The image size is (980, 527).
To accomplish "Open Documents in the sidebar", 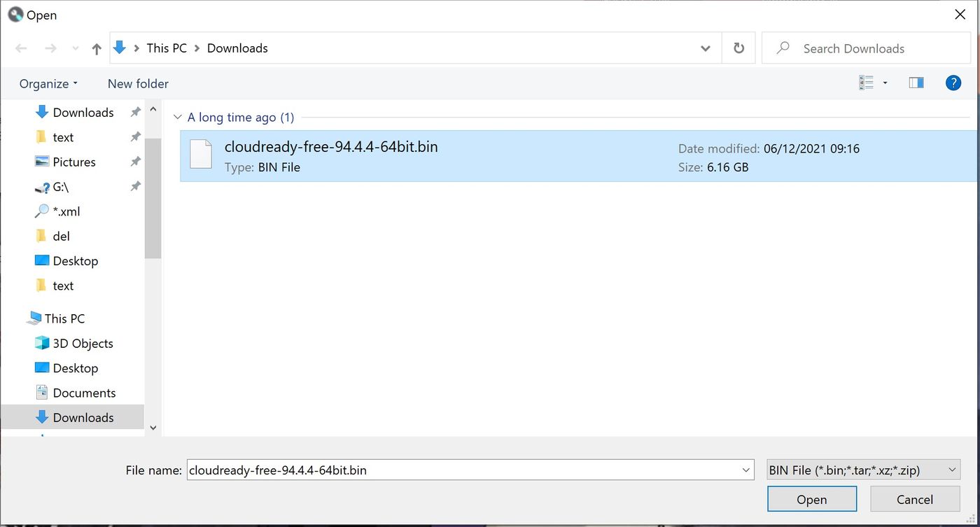I will pyautogui.click(x=84, y=393).
